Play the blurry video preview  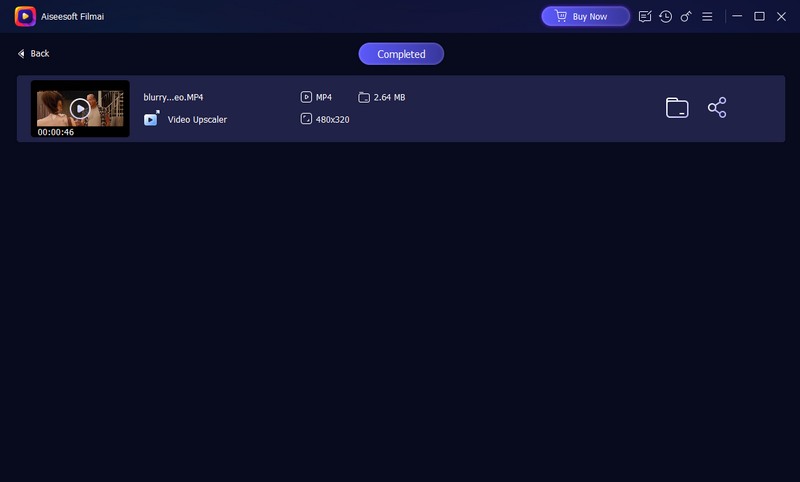point(80,108)
